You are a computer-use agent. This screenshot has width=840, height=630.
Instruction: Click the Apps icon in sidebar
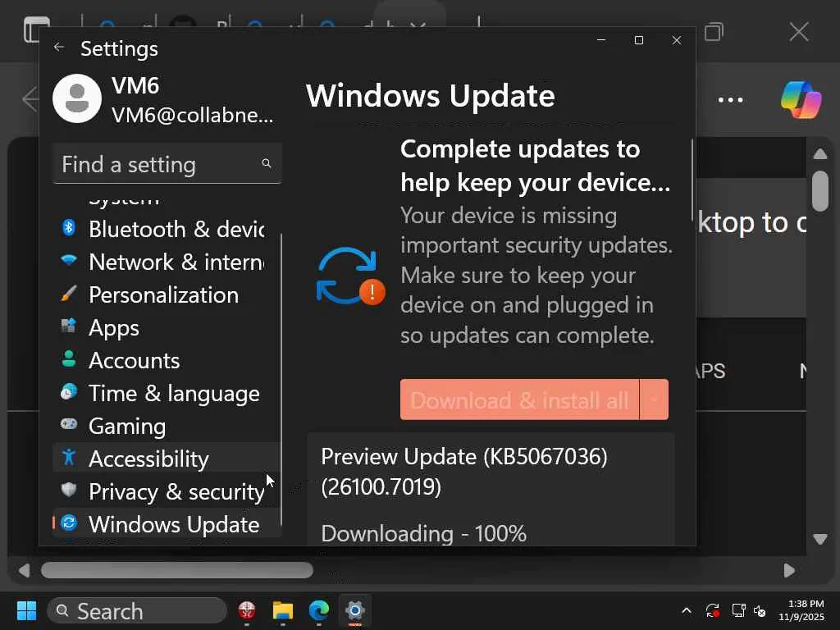click(69, 326)
